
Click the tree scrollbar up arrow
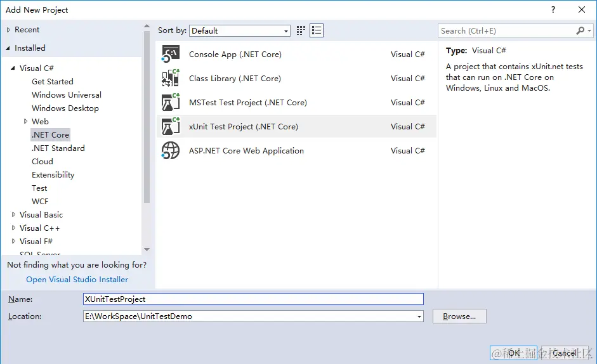(147, 26)
